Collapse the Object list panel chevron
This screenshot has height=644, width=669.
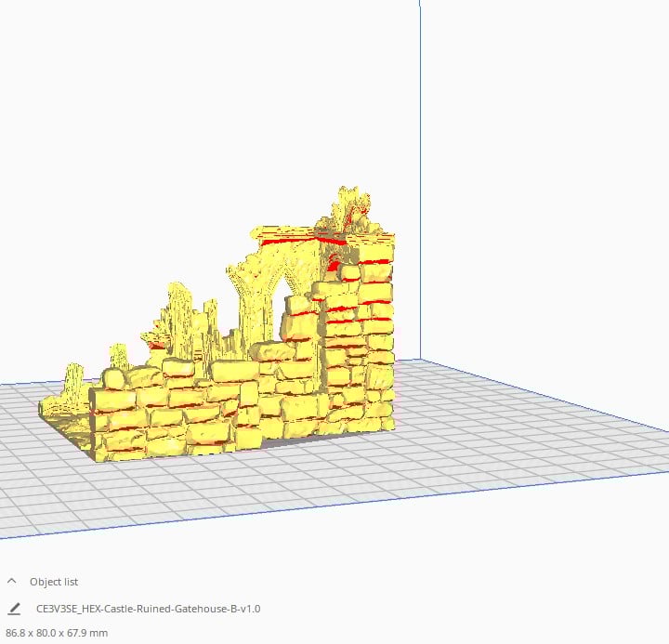[x=12, y=581]
